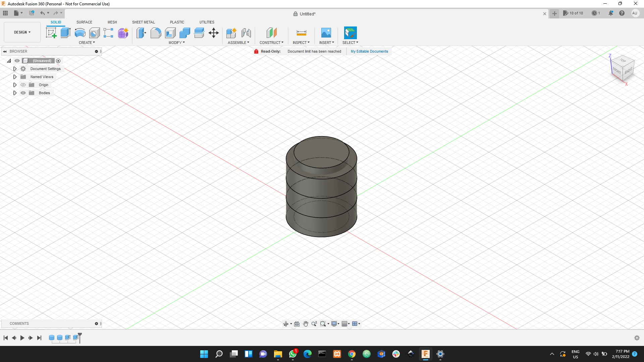The height and width of the screenshot is (362, 644).
Task: Open the CONSTRUCT dropdown menu
Action: (272, 42)
